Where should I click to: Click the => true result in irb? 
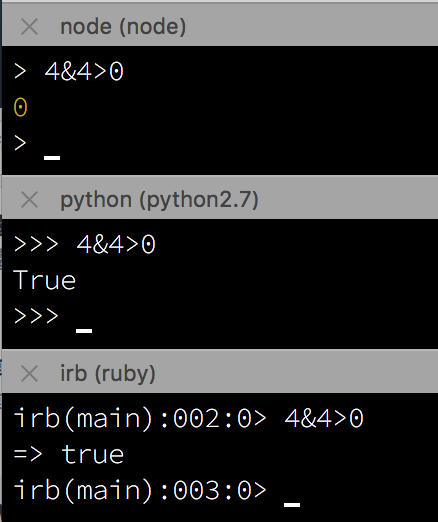(x=69, y=454)
